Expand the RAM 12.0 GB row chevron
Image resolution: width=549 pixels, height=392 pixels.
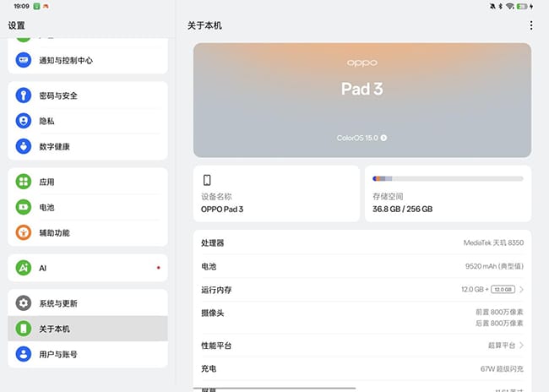click(521, 290)
